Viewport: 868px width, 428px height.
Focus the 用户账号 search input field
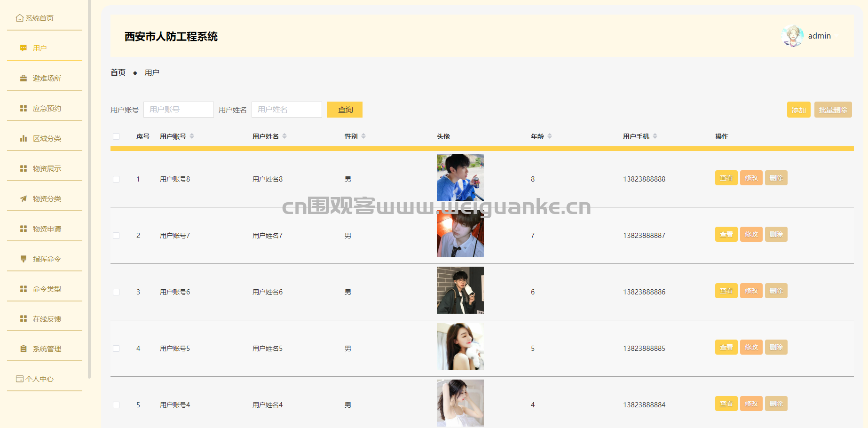[178, 110]
